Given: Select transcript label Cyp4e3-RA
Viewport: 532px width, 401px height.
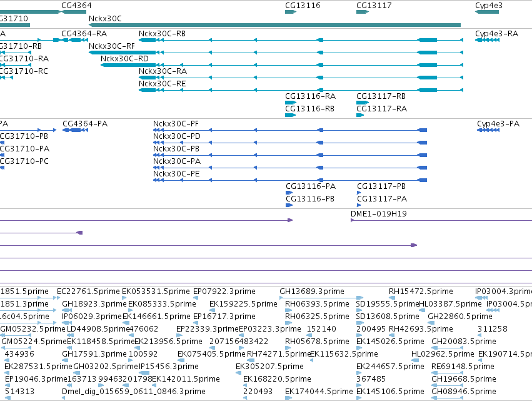Looking at the screenshot, I should coord(497,34).
